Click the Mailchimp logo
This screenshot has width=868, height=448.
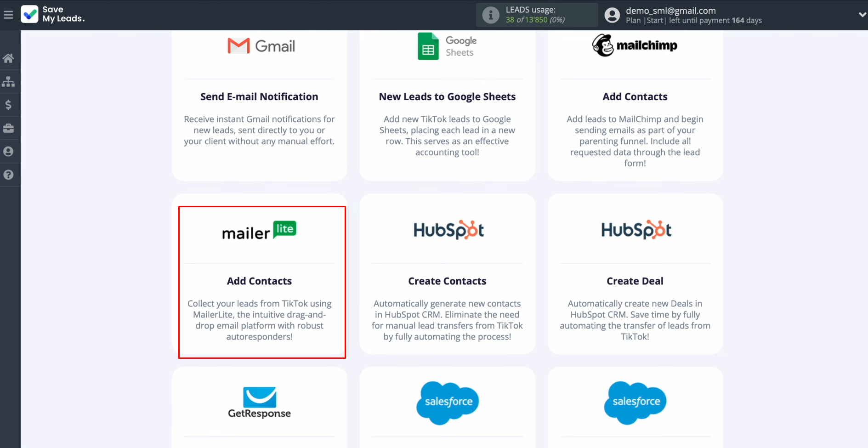[x=635, y=45]
